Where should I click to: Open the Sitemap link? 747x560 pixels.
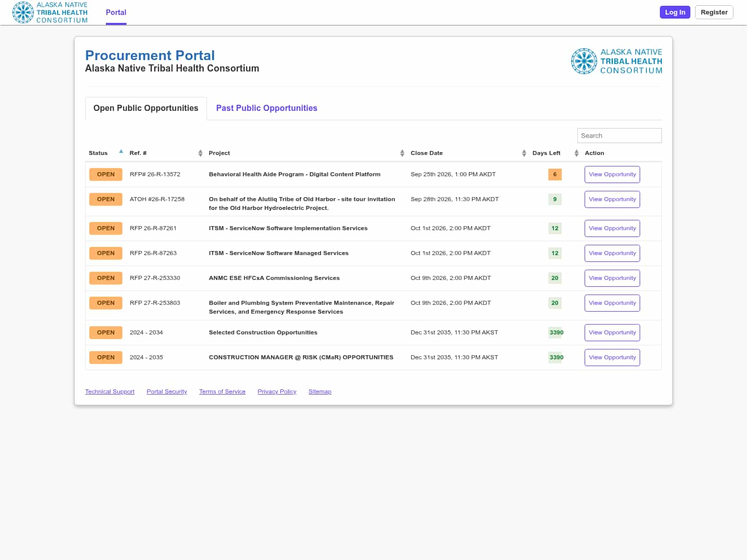click(x=320, y=391)
